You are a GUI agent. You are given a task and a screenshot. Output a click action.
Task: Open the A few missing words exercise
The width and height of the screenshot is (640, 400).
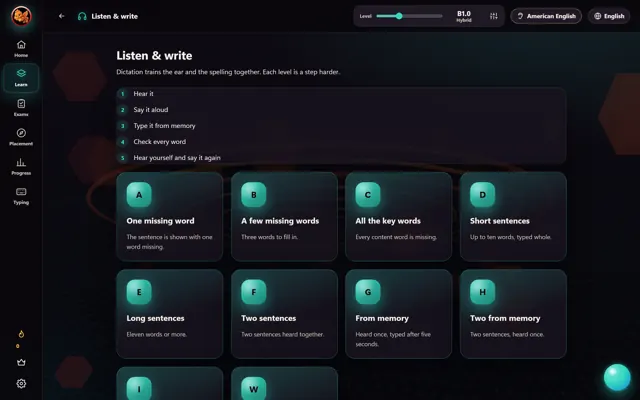pyautogui.click(x=284, y=217)
